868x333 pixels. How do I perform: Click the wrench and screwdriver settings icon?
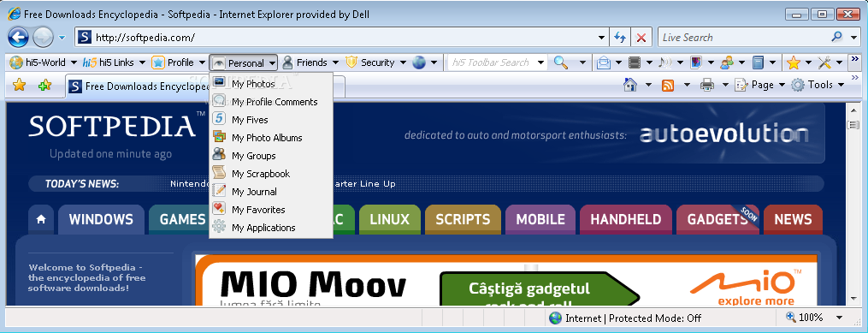pyautogui.click(x=824, y=62)
